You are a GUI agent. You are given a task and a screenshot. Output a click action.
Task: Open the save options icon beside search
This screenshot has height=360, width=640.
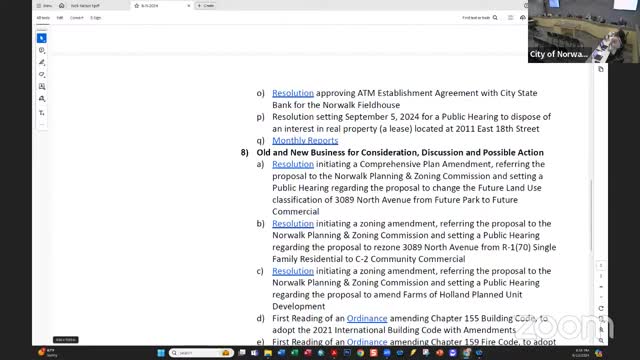coord(511,18)
